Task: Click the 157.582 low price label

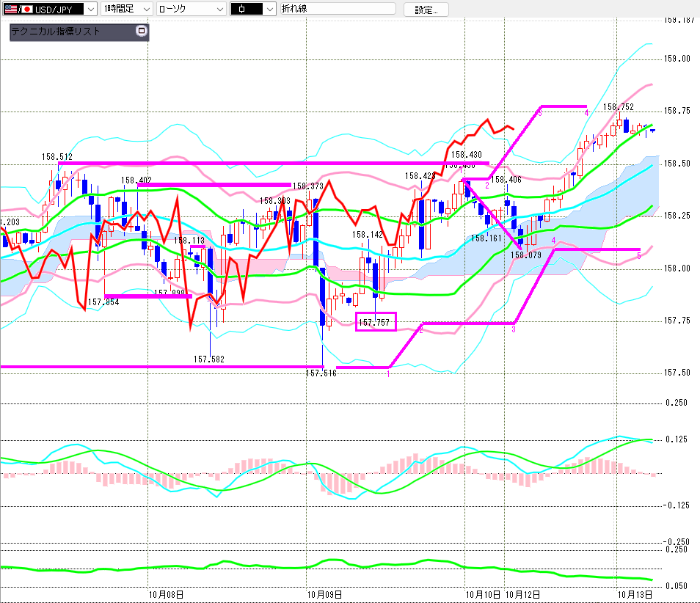Action: click(209, 359)
